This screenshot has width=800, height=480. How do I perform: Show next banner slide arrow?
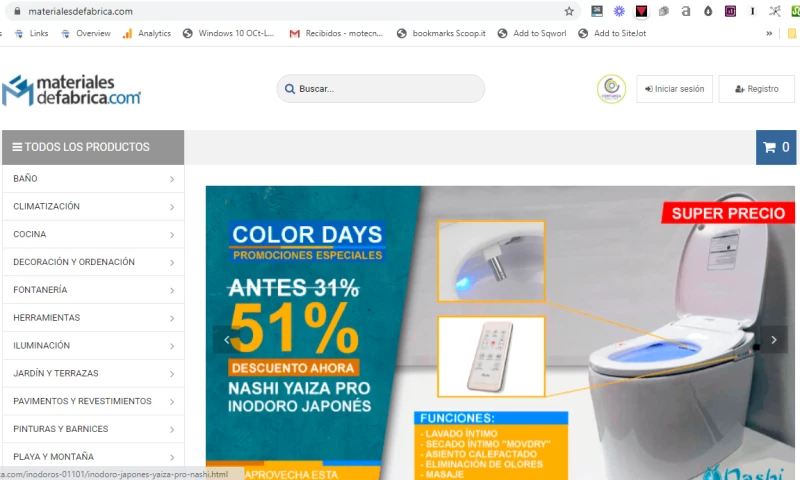tap(773, 340)
